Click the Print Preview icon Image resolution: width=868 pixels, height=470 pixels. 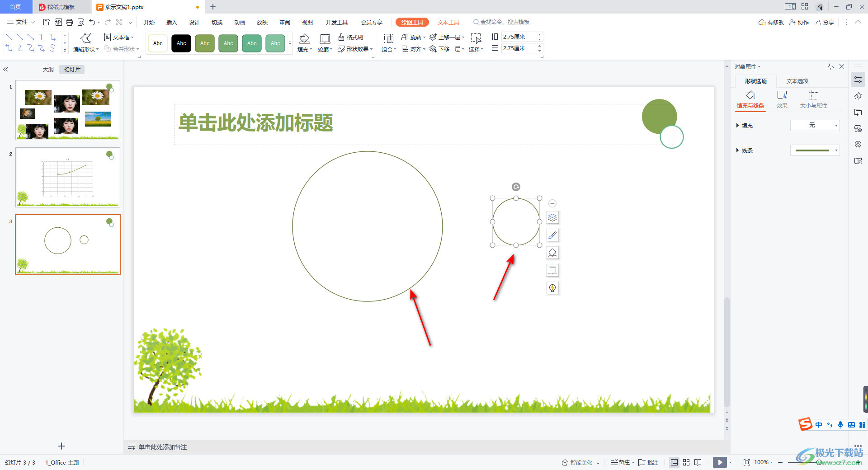[81, 22]
